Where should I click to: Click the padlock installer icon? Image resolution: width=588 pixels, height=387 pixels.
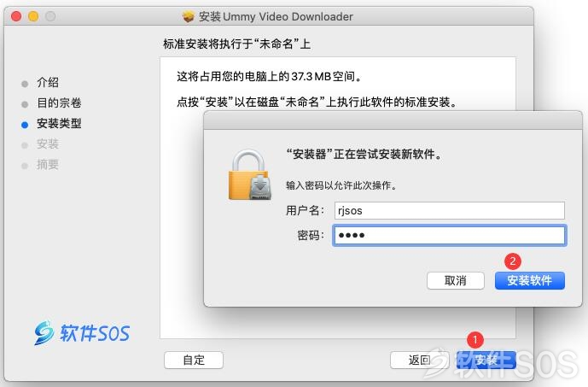pos(250,175)
